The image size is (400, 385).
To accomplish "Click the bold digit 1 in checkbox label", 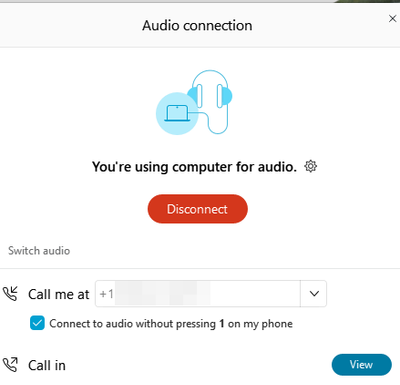I will [222, 324].
